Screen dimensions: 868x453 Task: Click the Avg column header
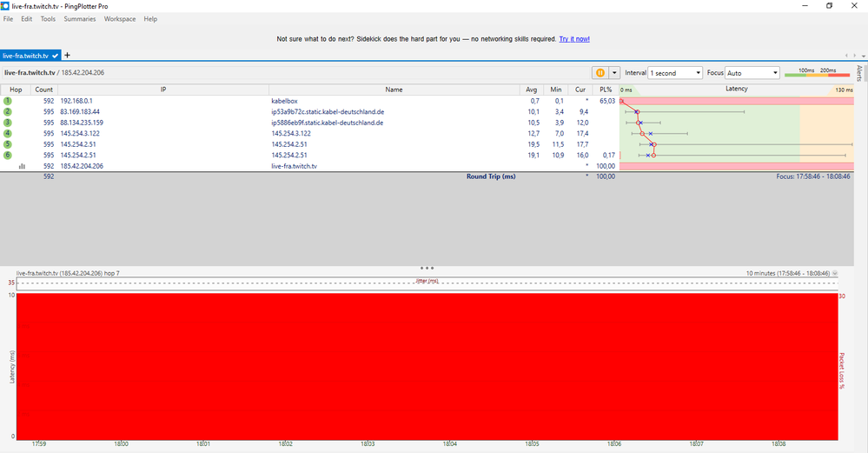click(x=532, y=90)
